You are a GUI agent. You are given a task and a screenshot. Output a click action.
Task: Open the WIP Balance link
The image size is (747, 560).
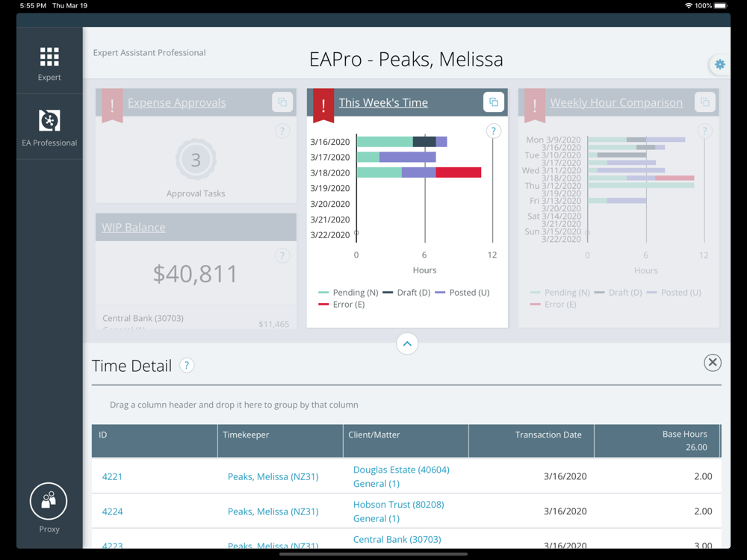[134, 228]
